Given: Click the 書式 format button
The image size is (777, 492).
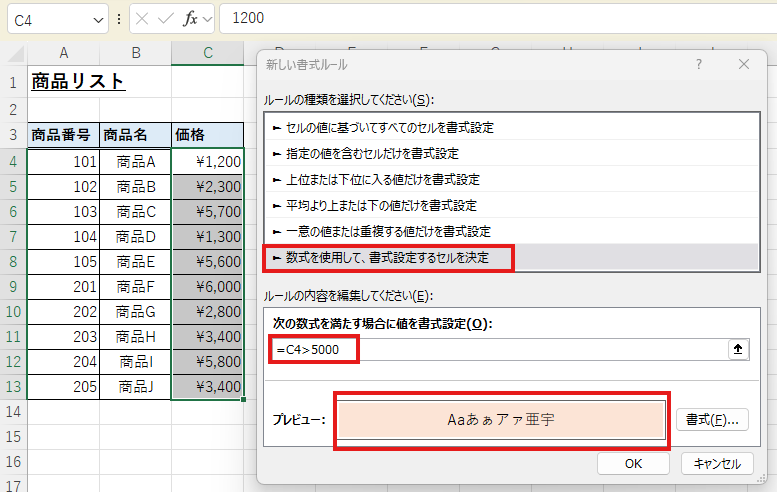Looking at the screenshot, I should pyautogui.click(x=712, y=420).
